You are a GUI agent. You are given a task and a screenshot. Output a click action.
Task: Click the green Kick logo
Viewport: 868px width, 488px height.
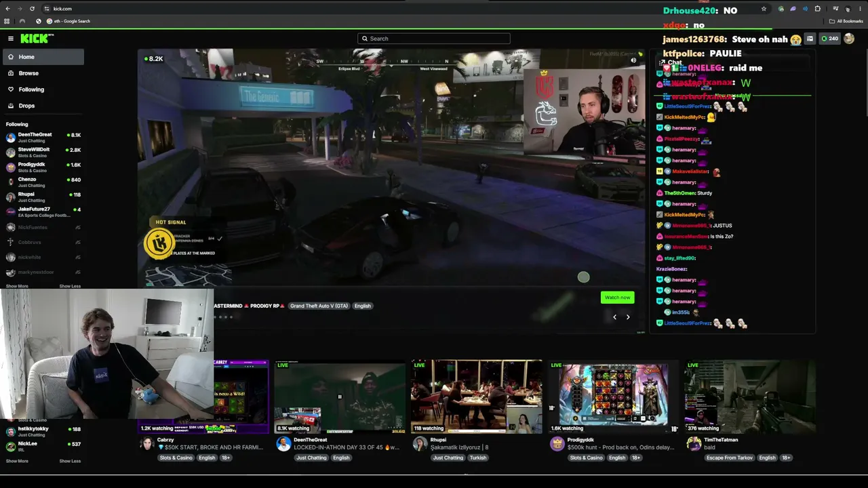click(35, 39)
